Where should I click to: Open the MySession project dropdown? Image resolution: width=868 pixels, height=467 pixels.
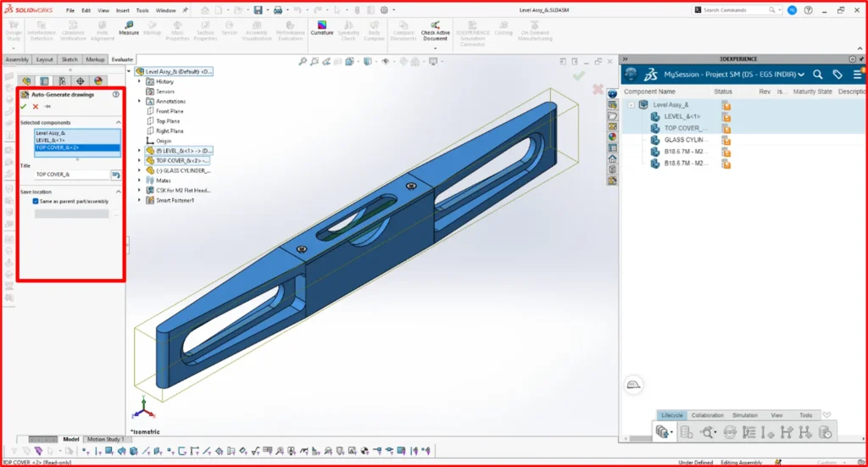pyautogui.click(x=802, y=75)
